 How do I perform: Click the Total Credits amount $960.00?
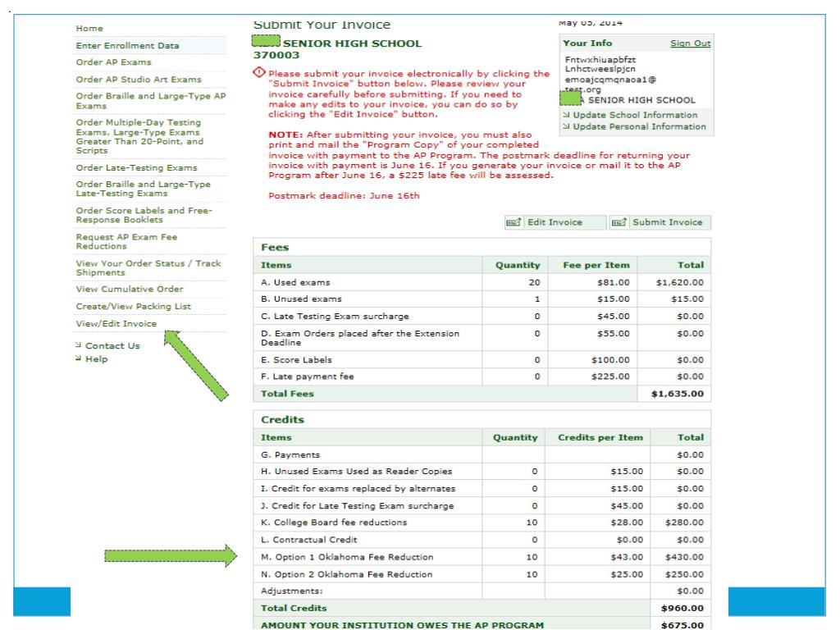point(682,608)
